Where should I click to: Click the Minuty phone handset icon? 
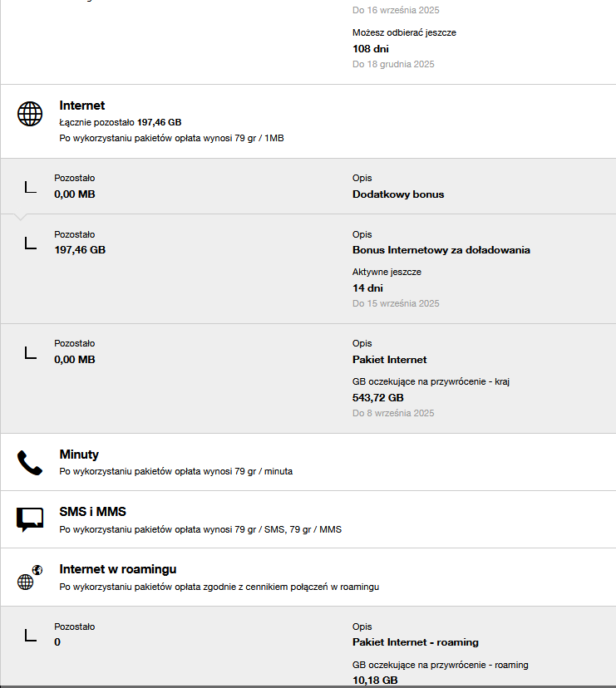click(x=30, y=462)
